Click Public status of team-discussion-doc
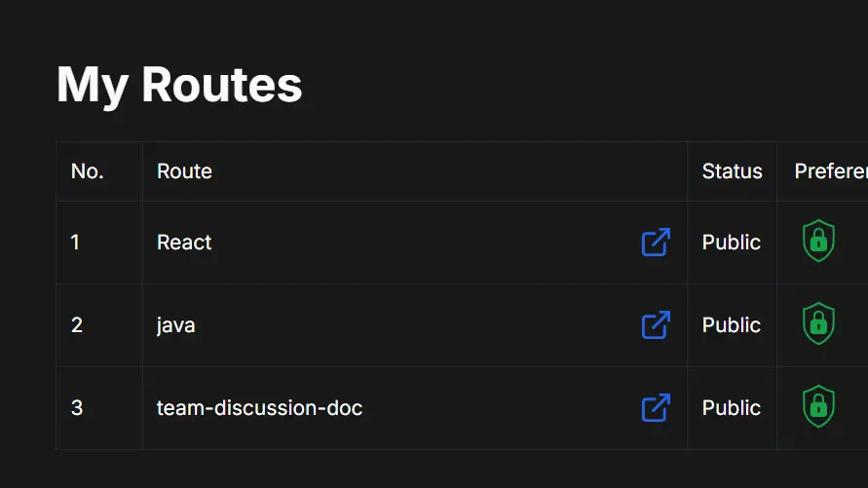This screenshot has height=488, width=868. [x=731, y=408]
